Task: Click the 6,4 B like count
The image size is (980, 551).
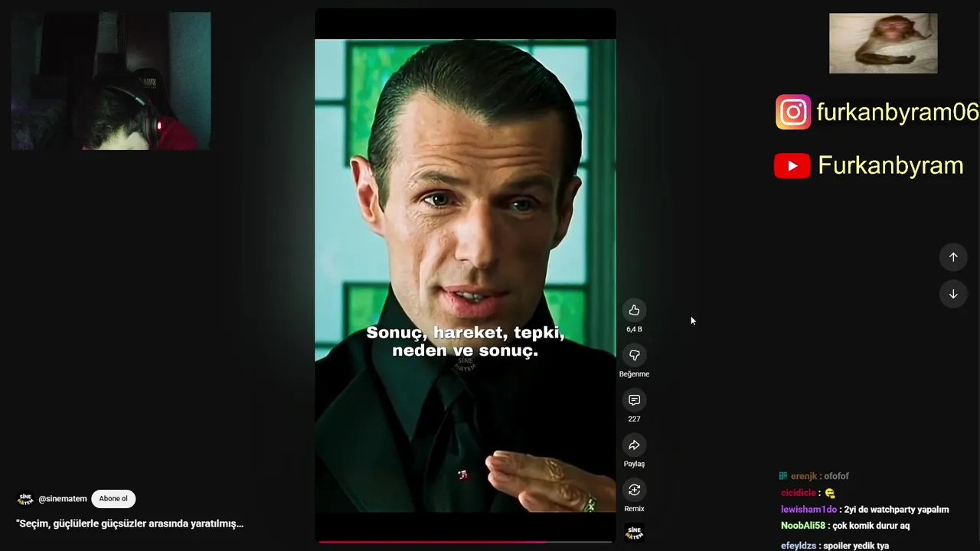Action: pyautogui.click(x=634, y=329)
